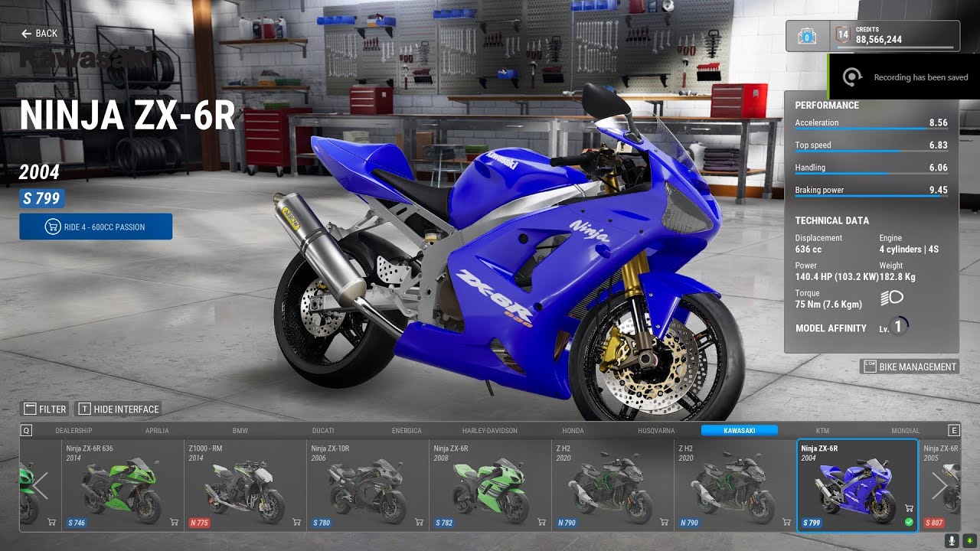Click HIDE INTERFACE
Image resolution: width=980 pixels, height=551 pixels.
pos(117,409)
